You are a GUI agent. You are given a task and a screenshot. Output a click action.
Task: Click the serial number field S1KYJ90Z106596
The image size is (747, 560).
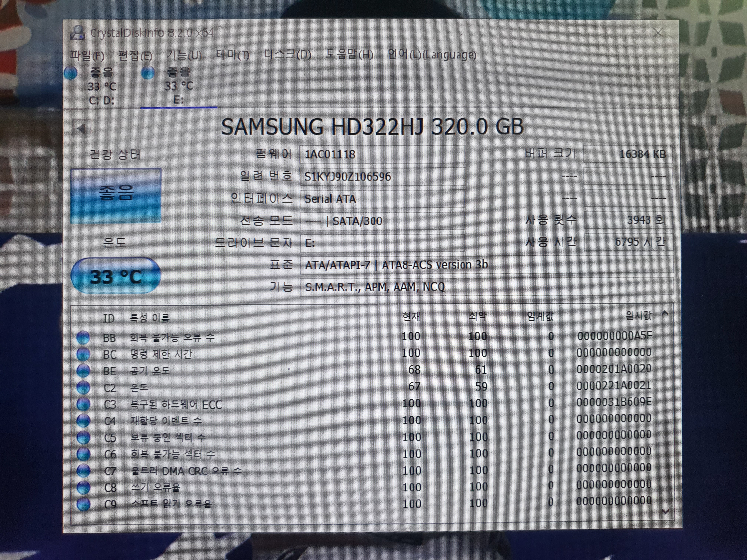click(x=382, y=176)
